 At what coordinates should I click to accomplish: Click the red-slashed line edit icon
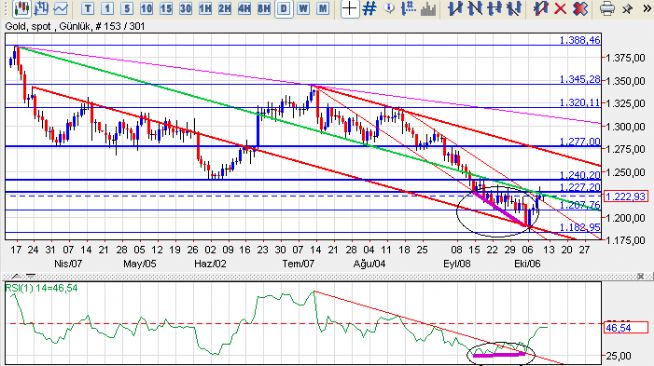pyautogui.click(x=541, y=9)
